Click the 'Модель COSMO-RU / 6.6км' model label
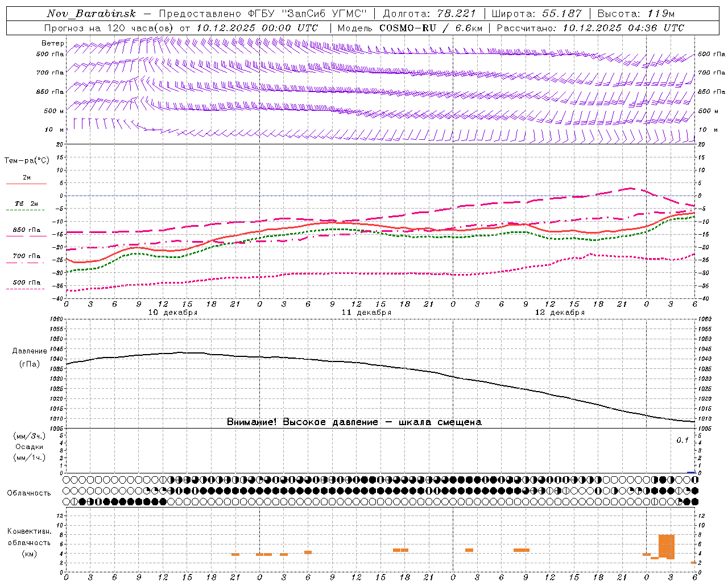Screen dimensions: 728x582 pos(410,28)
